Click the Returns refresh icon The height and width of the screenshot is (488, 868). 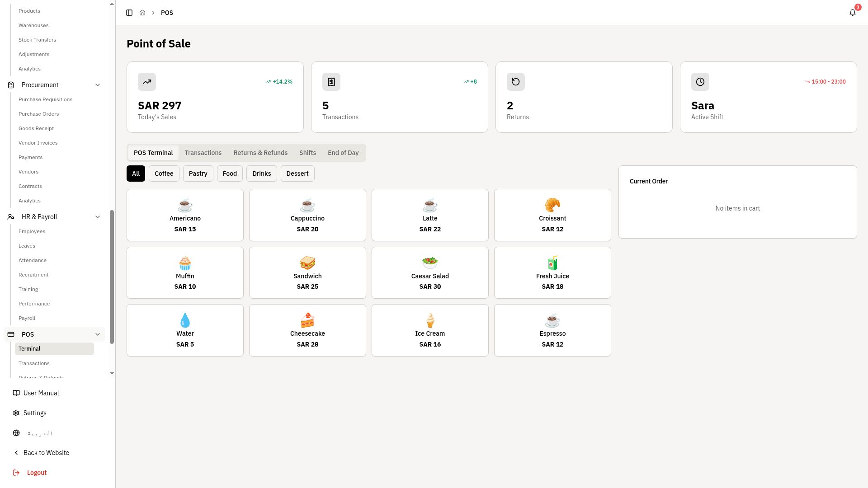pyautogui.click(x=516, y=82)
